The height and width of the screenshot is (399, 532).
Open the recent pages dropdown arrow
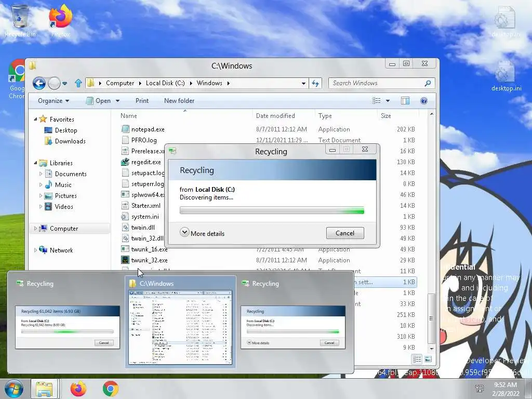coord(65,83)
